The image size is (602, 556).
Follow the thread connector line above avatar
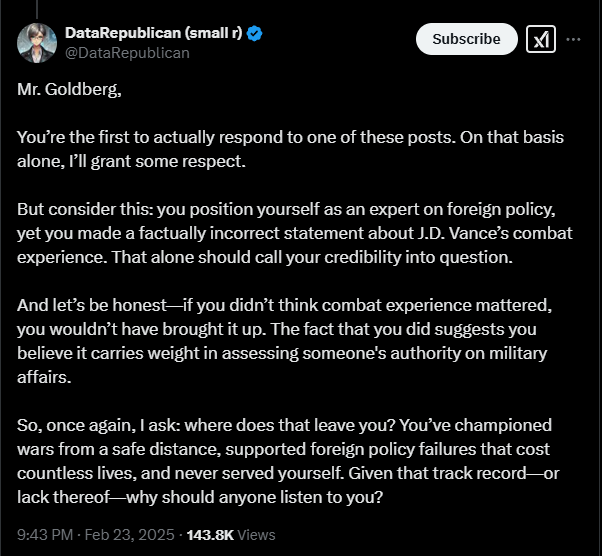coord(37,9)
